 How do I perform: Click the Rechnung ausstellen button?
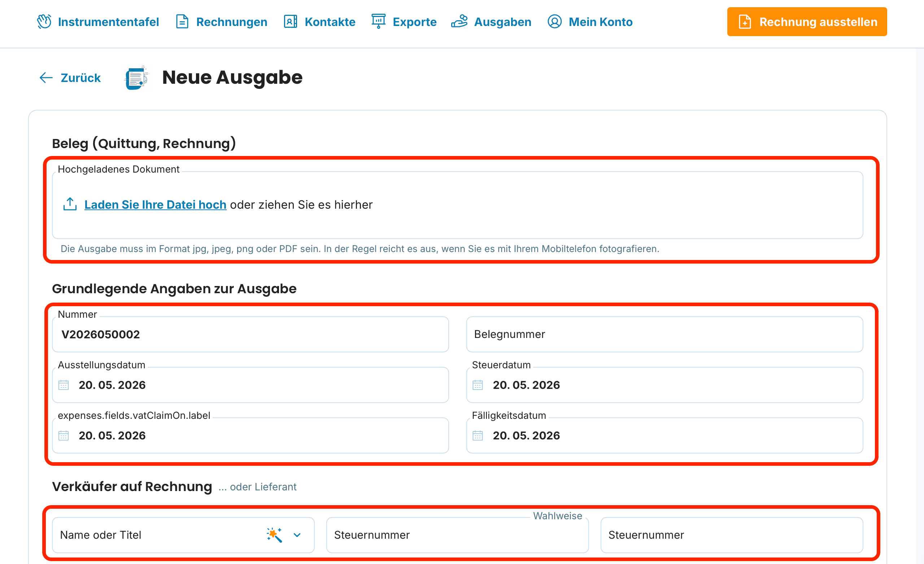[807, 22]
